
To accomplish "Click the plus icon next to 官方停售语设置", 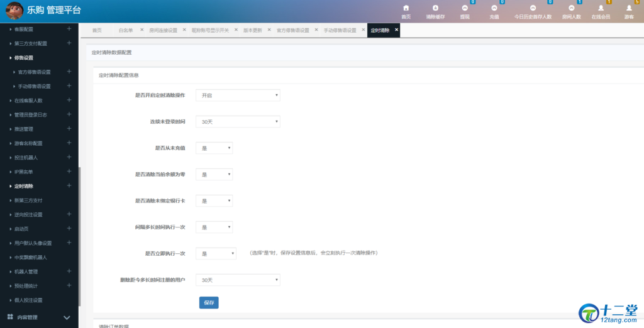I will [x=69, y=72].
